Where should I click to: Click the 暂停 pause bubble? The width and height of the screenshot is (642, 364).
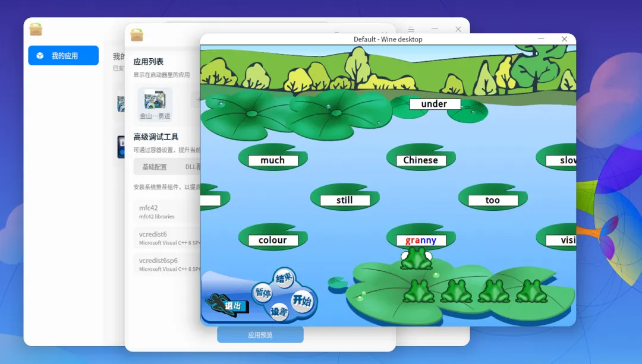(263, 293)
